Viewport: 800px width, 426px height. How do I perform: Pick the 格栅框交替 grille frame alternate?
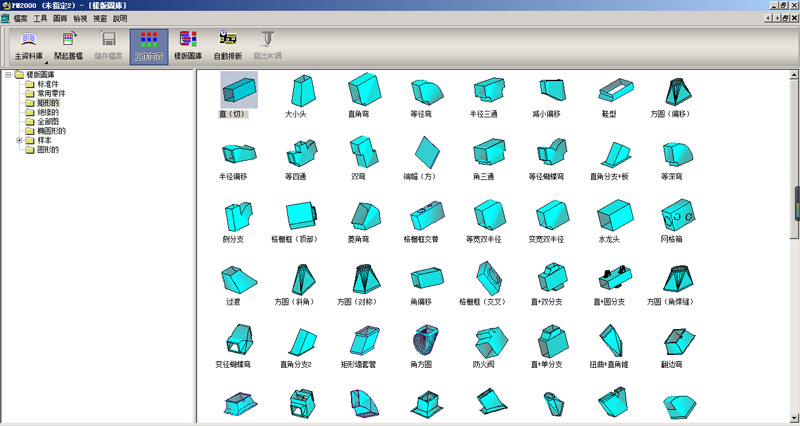point(428,215)
